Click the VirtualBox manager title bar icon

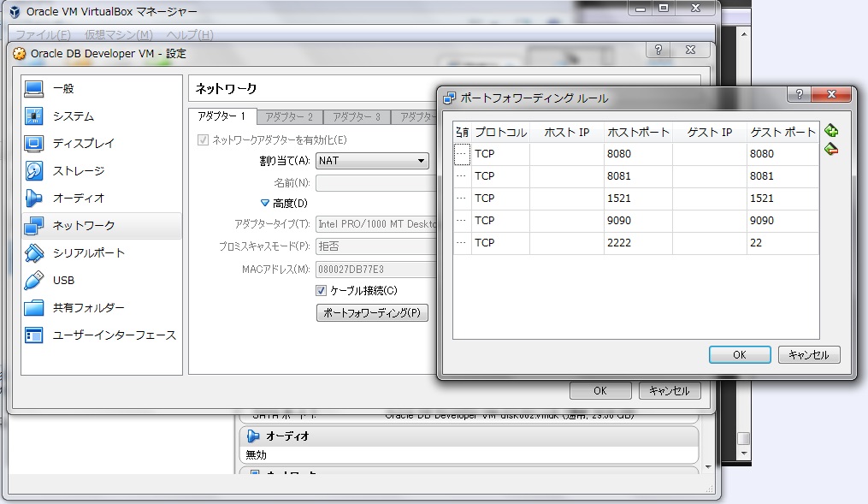[x=15, y=11]
